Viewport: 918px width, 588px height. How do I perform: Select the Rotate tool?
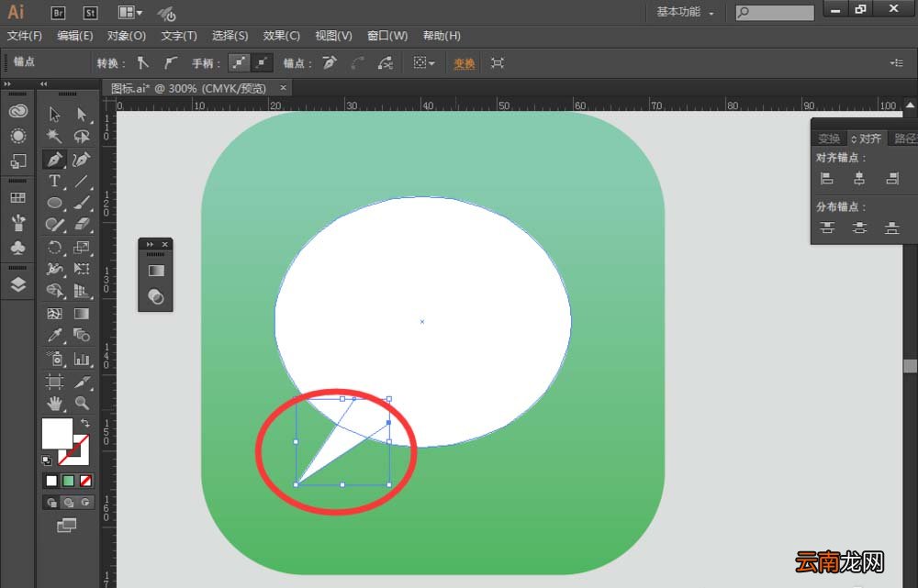click(x=54, y=247)
